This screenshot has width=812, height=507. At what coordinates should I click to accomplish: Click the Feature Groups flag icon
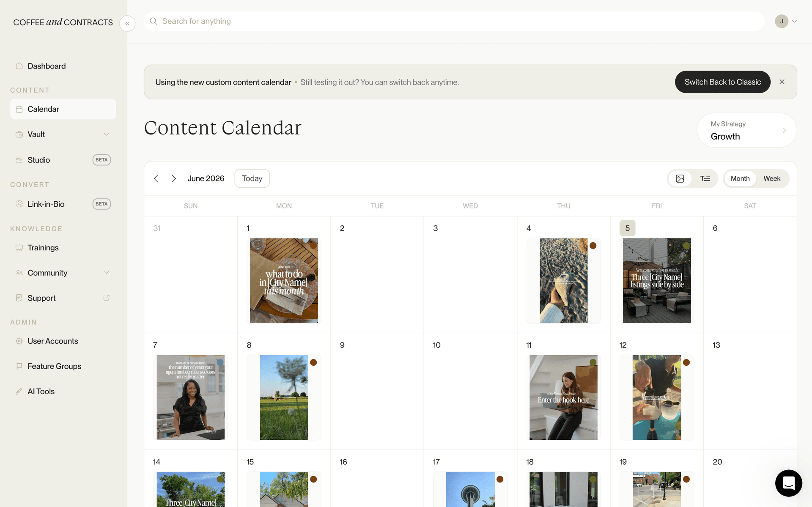point(19,366)
